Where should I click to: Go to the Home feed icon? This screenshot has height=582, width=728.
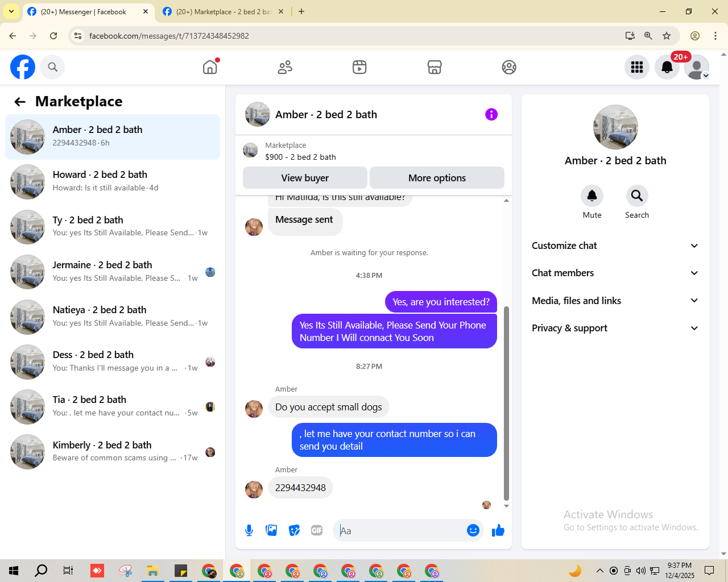(210, 67)
